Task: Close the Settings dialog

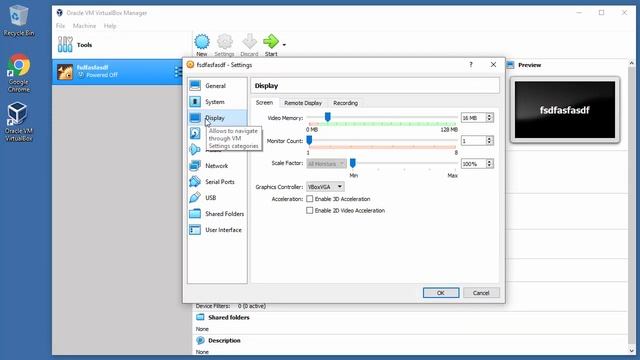Action: click(493, 64)
